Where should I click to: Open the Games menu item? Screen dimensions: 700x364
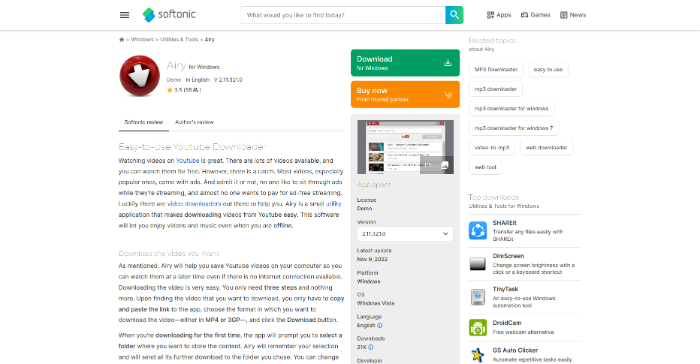pos(535,15)
